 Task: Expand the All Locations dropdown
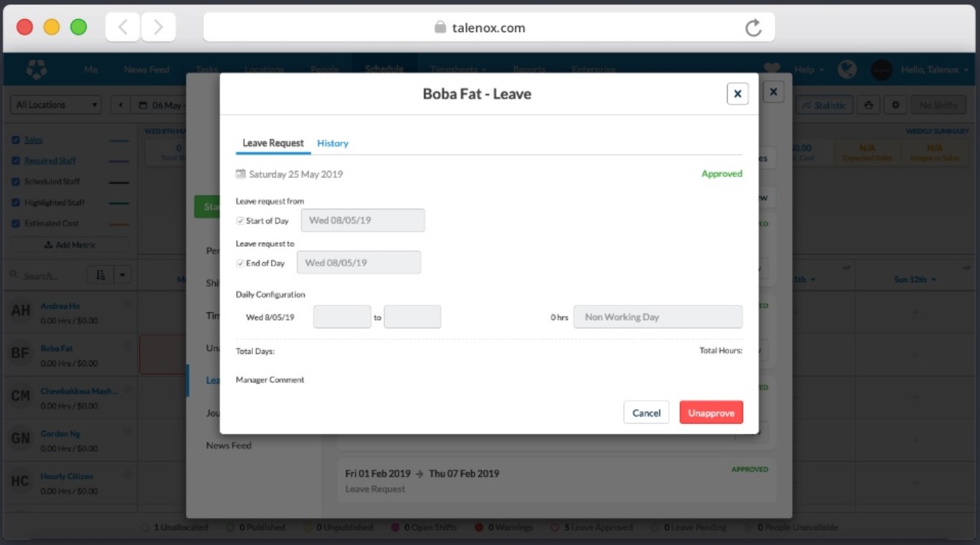[x=55, y=105]
